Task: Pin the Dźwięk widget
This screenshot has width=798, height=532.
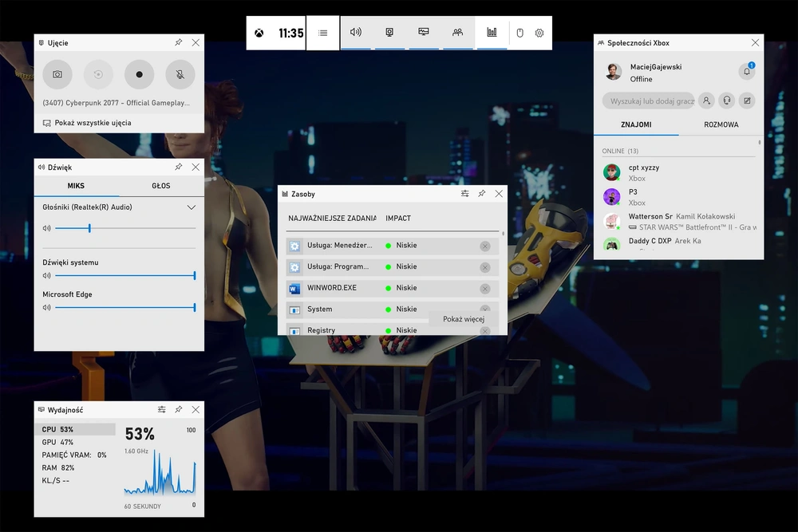Action: coord(179,167)
